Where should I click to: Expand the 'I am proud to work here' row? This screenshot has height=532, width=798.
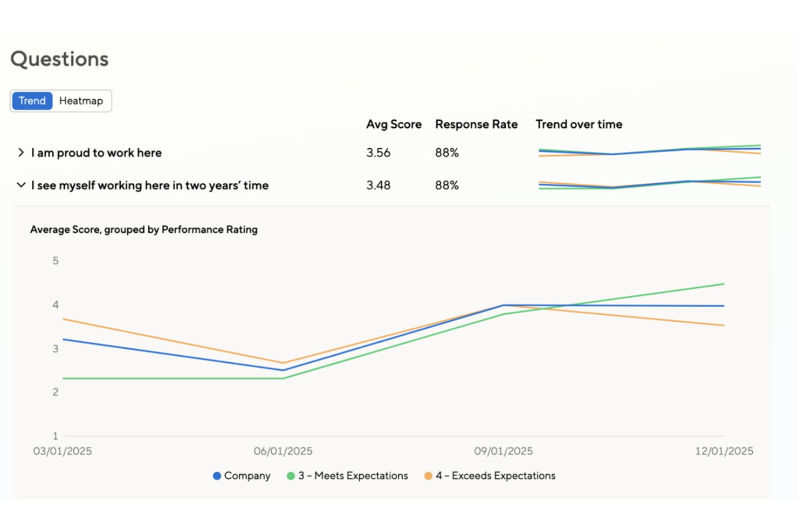click(21, 153)
